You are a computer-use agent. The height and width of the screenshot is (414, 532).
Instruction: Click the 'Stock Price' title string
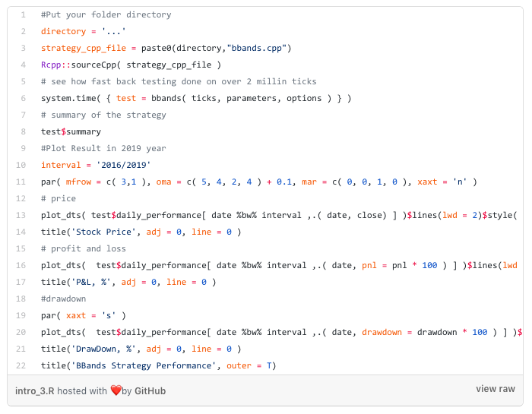click(x=103, y=232)
